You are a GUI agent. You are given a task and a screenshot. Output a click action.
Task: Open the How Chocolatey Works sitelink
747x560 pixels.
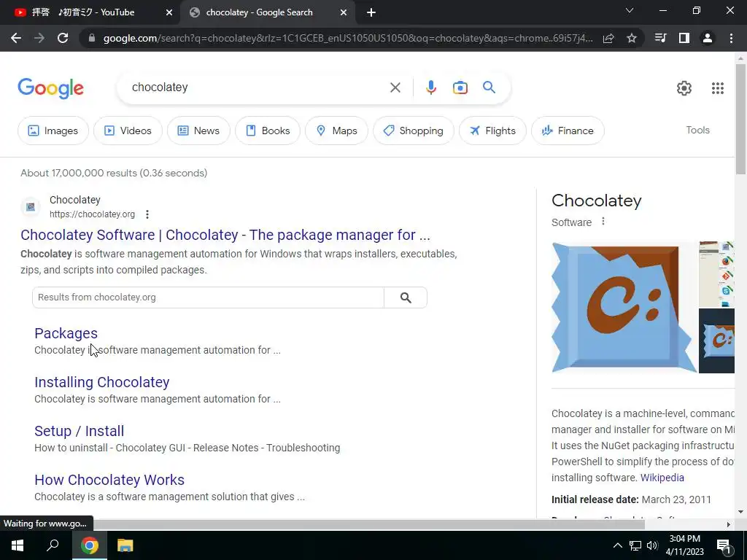(109, 480)
